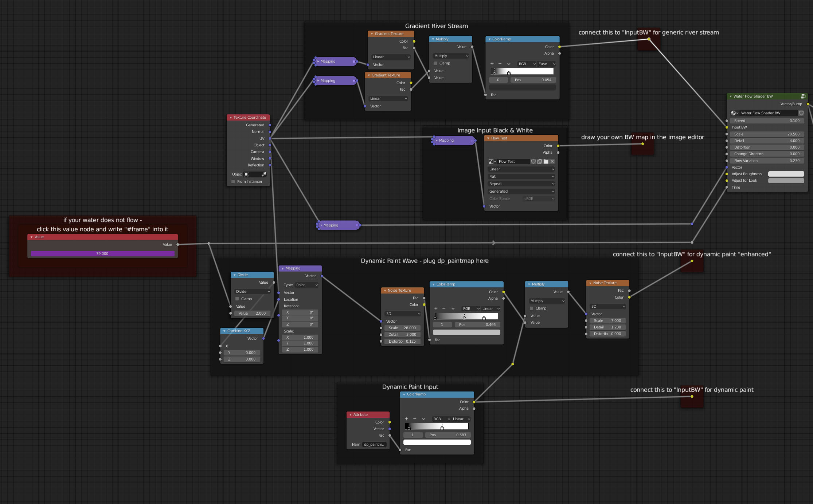Screen dimensions: 813x504
Task: Click the Adjust Roughness color swatch
Action: click(786, 174)
